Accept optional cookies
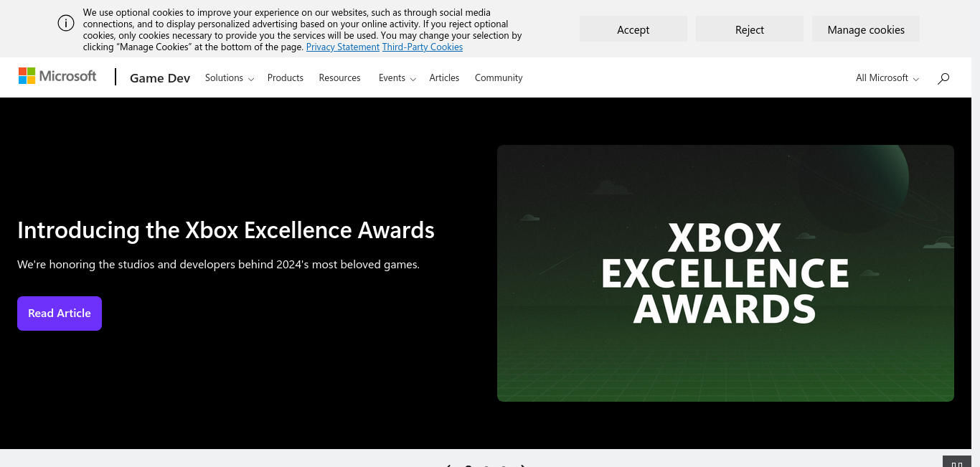Viewport: 980px width, 467px height. (x=633, y=29)
